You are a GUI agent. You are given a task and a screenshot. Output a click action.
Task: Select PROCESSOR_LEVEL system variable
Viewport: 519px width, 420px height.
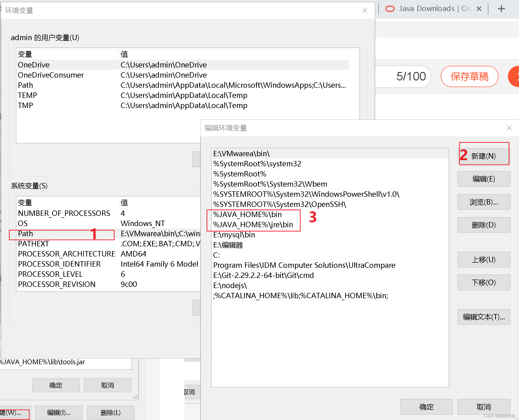click(108, 274)
